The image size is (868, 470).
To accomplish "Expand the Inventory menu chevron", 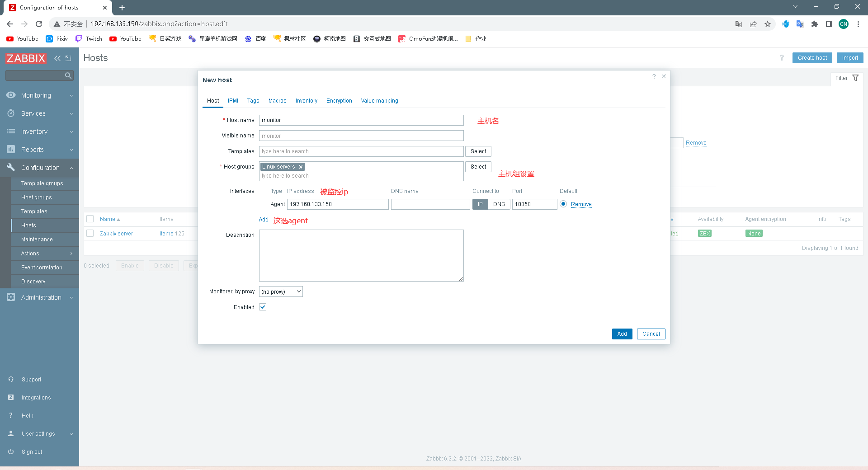I will [71, 132].
